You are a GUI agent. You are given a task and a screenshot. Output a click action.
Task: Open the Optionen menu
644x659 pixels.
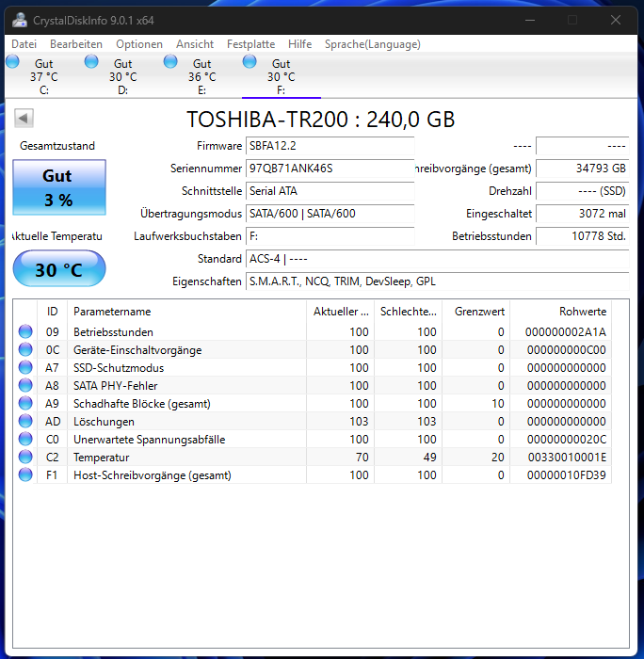[x=139, y=44]
